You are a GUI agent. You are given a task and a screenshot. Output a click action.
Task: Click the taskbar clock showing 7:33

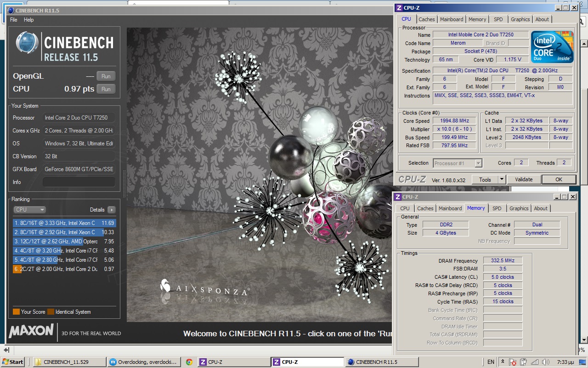pyautogui.click(x=565, y=362)
